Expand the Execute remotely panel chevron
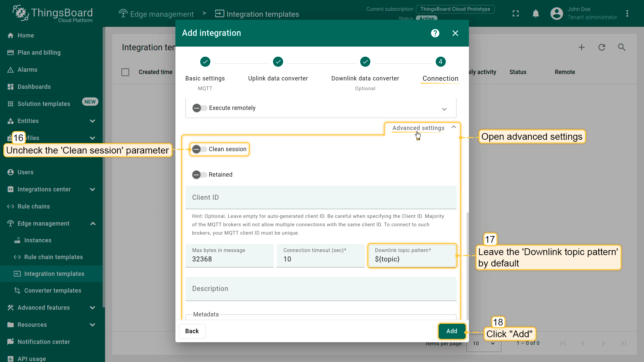This screenshot has height=362, width=644. point(444,109)
